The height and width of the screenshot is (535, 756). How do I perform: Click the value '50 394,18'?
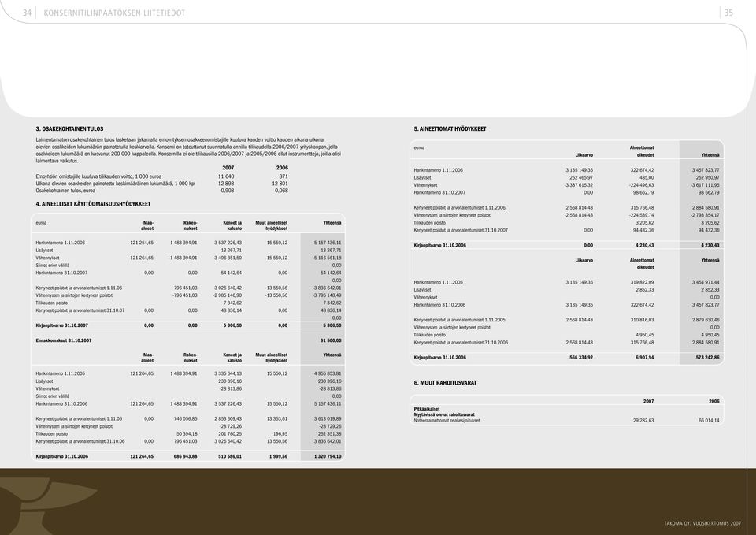click(x=187, y=434)
